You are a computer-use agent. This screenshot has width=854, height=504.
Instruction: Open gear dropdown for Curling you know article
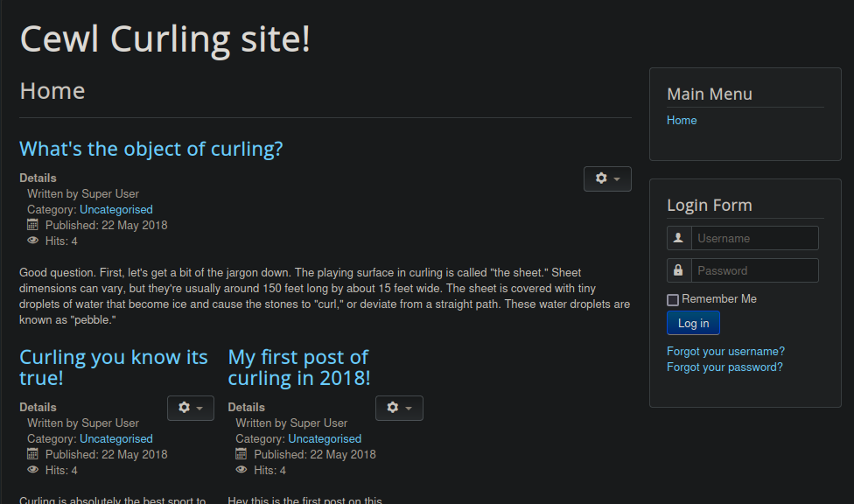click(x=191, y=408)
